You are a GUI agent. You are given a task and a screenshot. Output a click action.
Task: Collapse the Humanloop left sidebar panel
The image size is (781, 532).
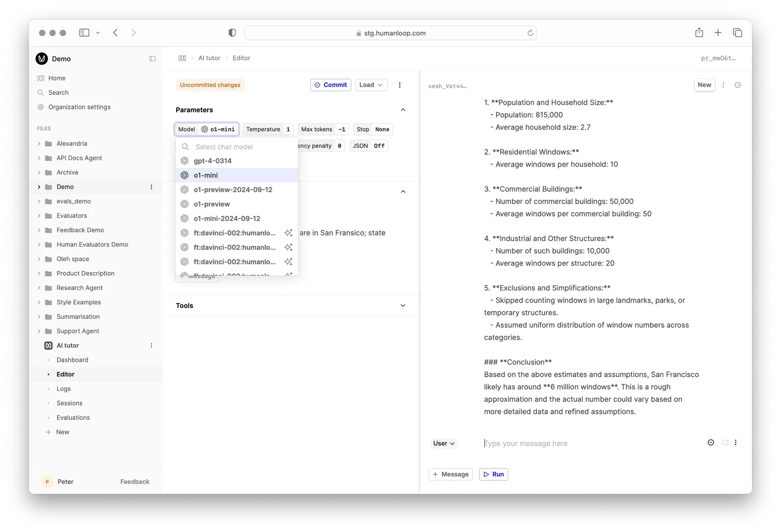(x=152, y=59)
